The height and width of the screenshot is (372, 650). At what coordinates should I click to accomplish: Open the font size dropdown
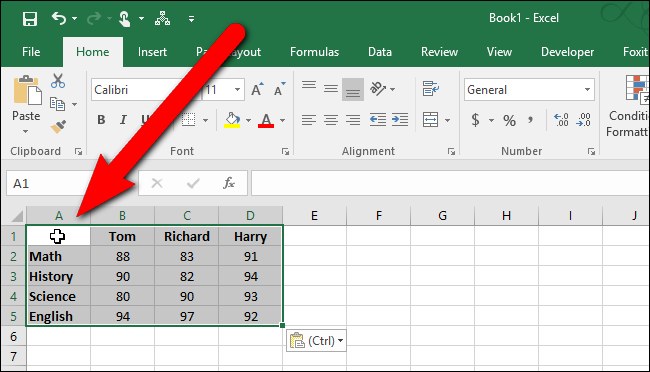point(237,90)
